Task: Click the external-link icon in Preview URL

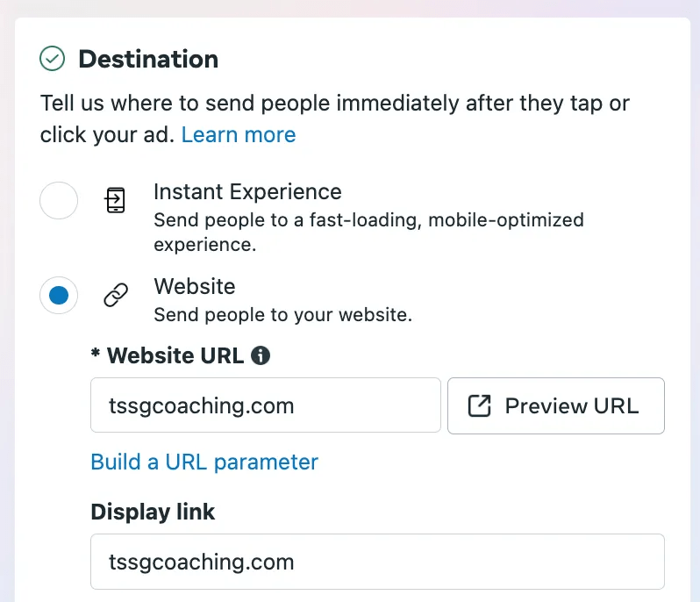Action: point(480,406)
